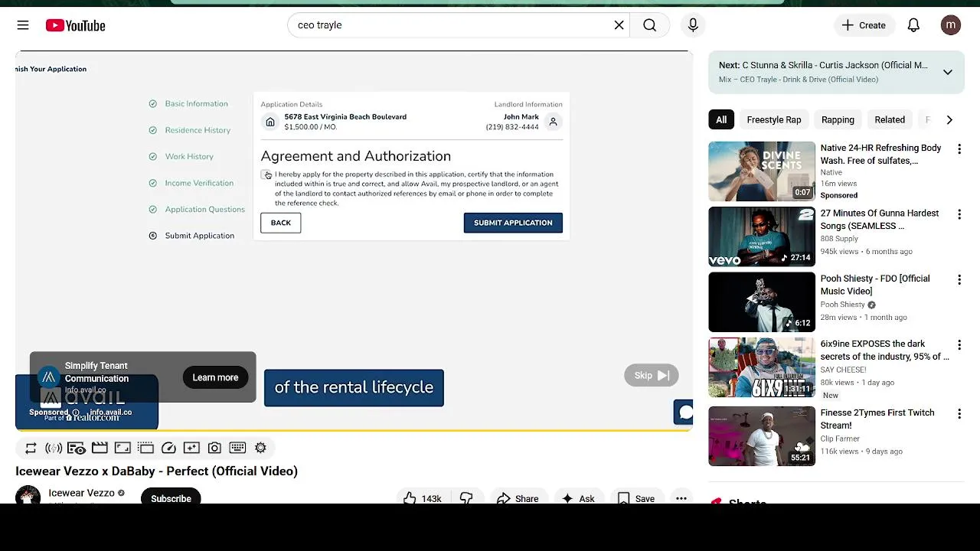
Task: Open the keyboard shortcuts icon
Action: (237, 448)
